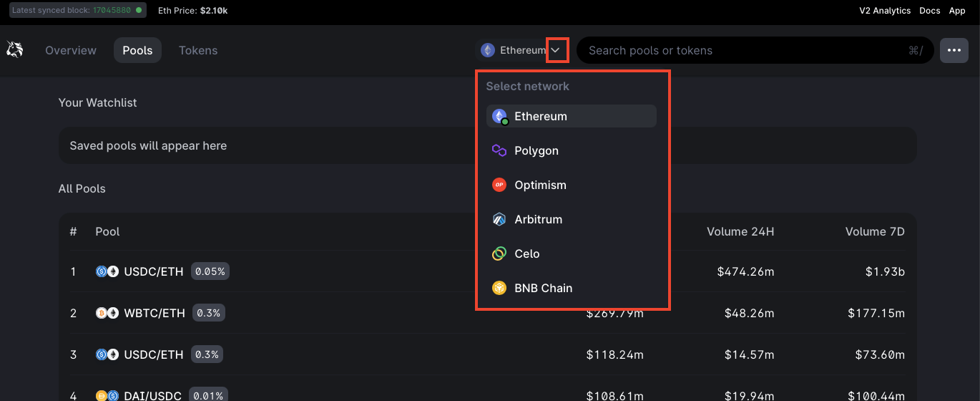Choose Polygon from the network dropdown
The image size is (980, 401).
(x=536, y=150)
